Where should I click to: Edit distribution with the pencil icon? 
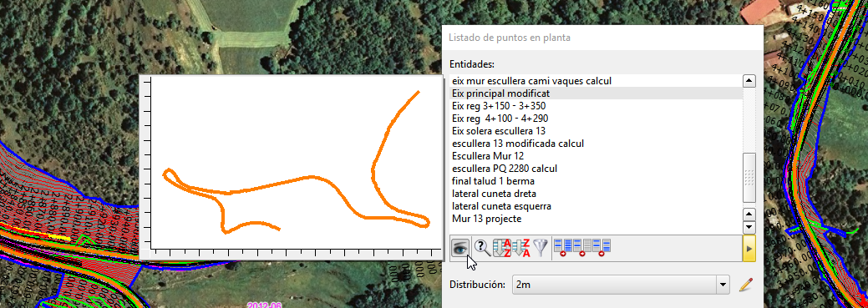point(746,285)
